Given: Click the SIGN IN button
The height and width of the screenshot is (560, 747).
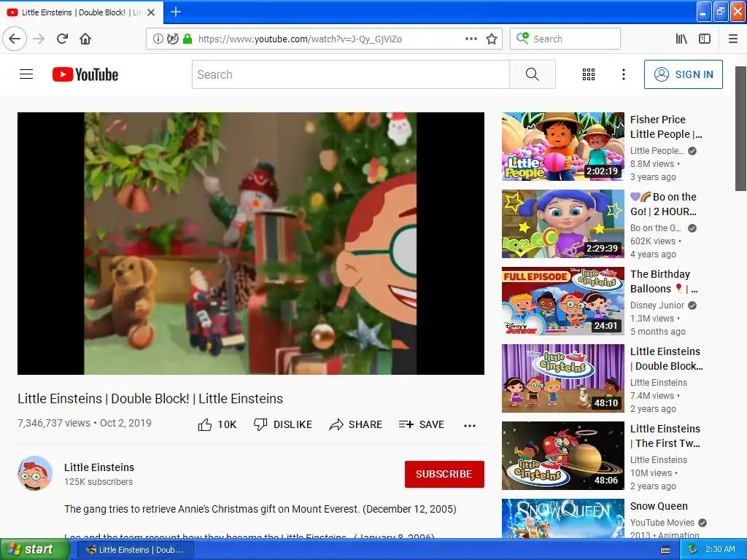Looking at the screenshot, I should pos(683,74).
